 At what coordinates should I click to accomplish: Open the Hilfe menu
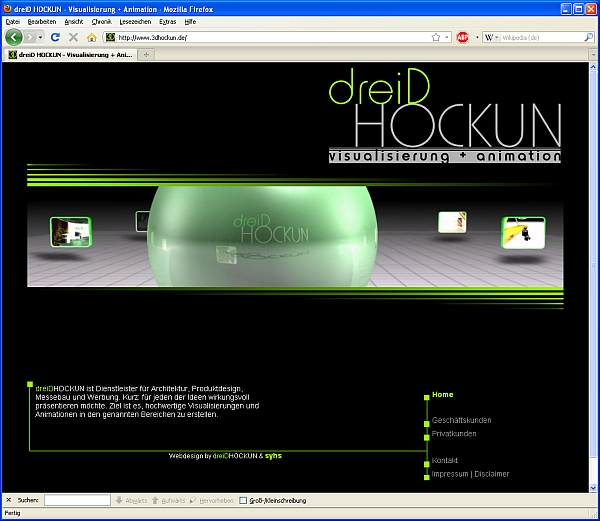click(x=190, y=22)
